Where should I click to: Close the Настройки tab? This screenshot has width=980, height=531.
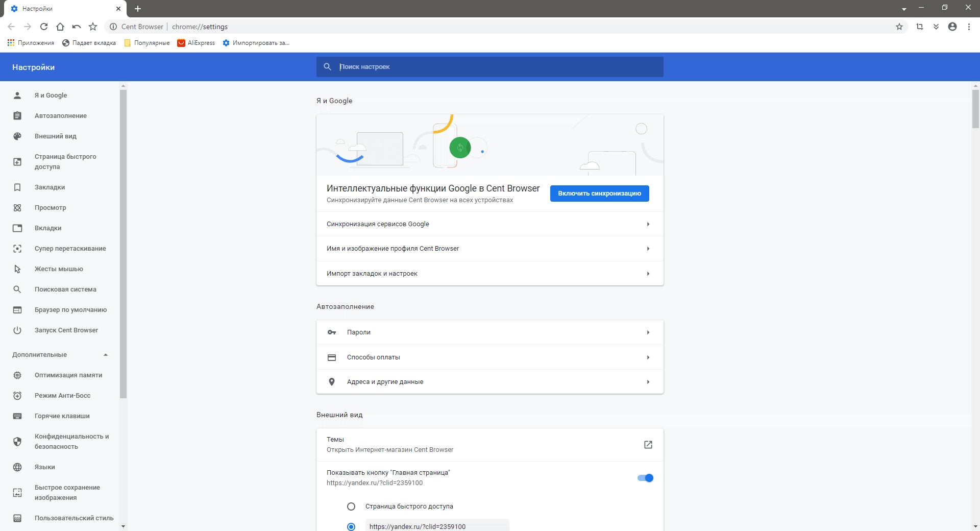coord(118,9)
